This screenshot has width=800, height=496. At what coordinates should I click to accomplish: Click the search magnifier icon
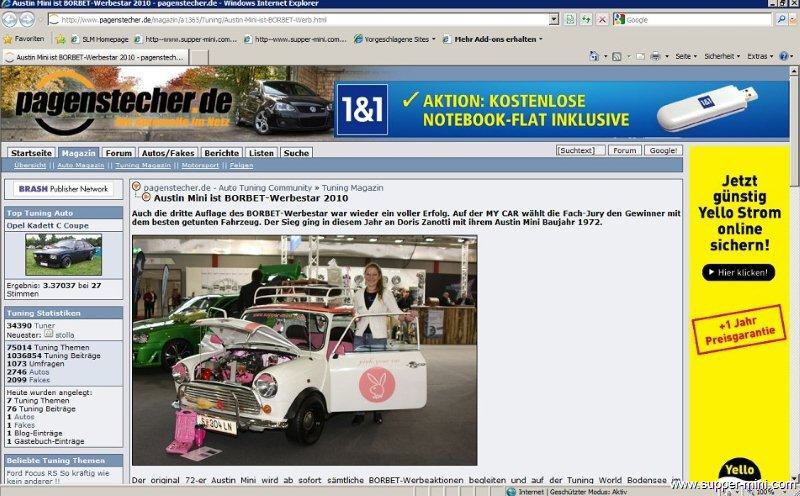781,19
